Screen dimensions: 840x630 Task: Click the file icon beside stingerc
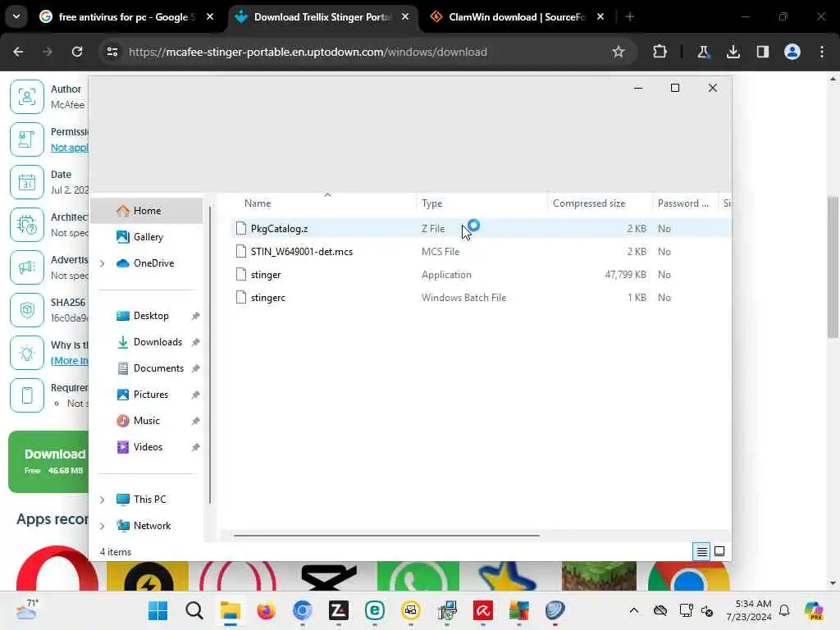pos(241,297)
